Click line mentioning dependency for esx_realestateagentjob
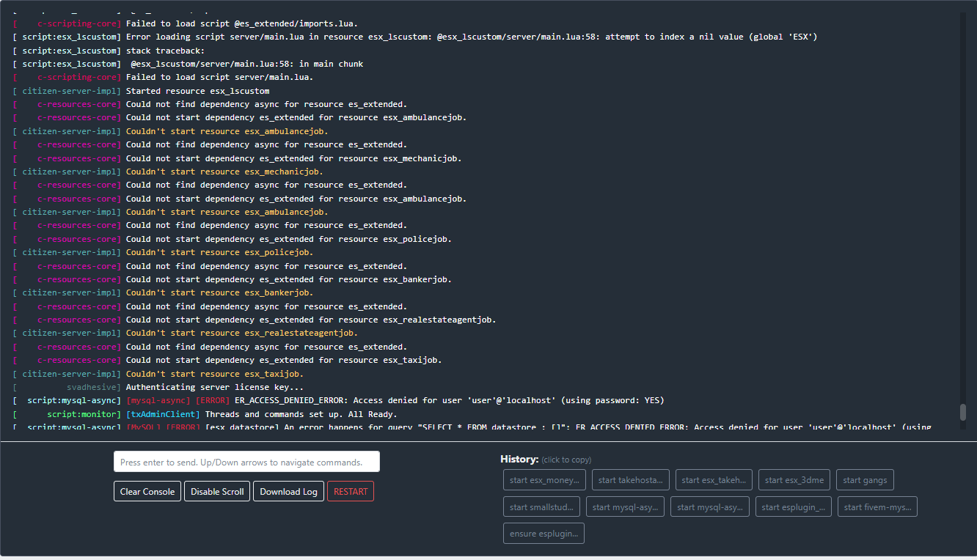 311,320
